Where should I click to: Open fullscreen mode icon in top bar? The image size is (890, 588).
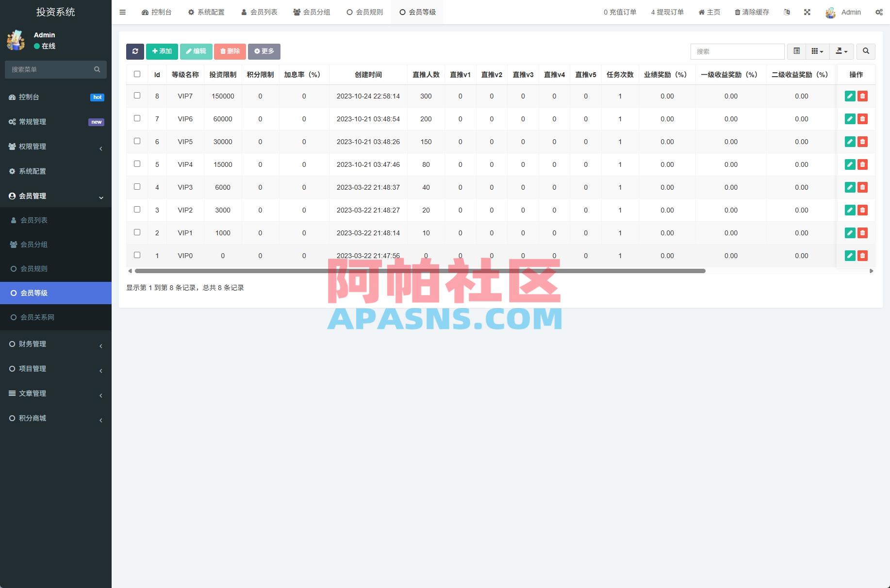point(807,12)
